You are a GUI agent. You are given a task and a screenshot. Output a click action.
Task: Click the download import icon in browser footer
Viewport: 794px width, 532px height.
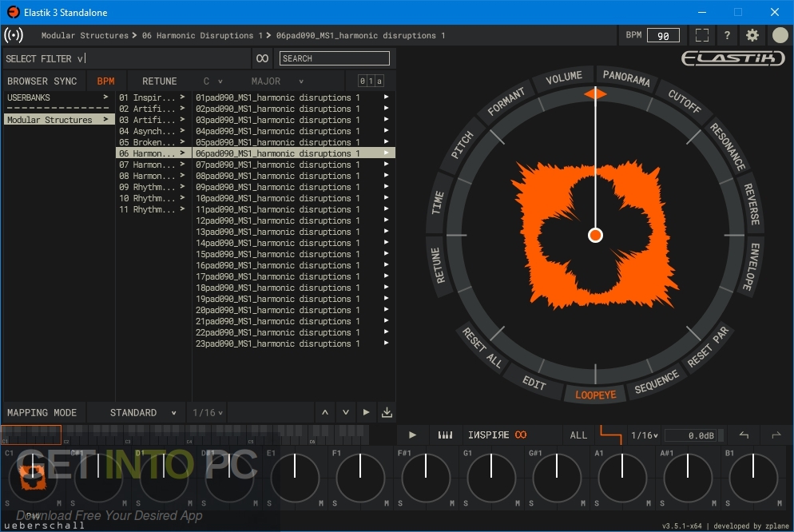(387, 412)
